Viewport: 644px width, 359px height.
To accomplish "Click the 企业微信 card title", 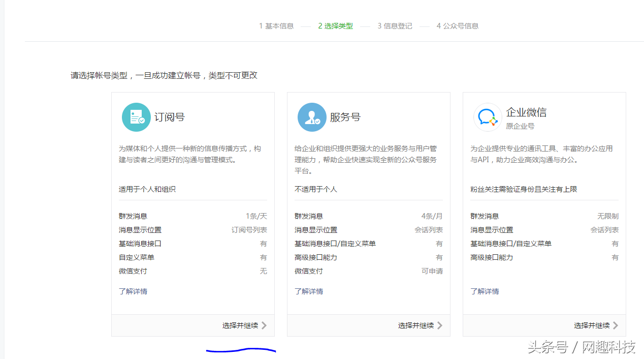I will coord(526,112).
